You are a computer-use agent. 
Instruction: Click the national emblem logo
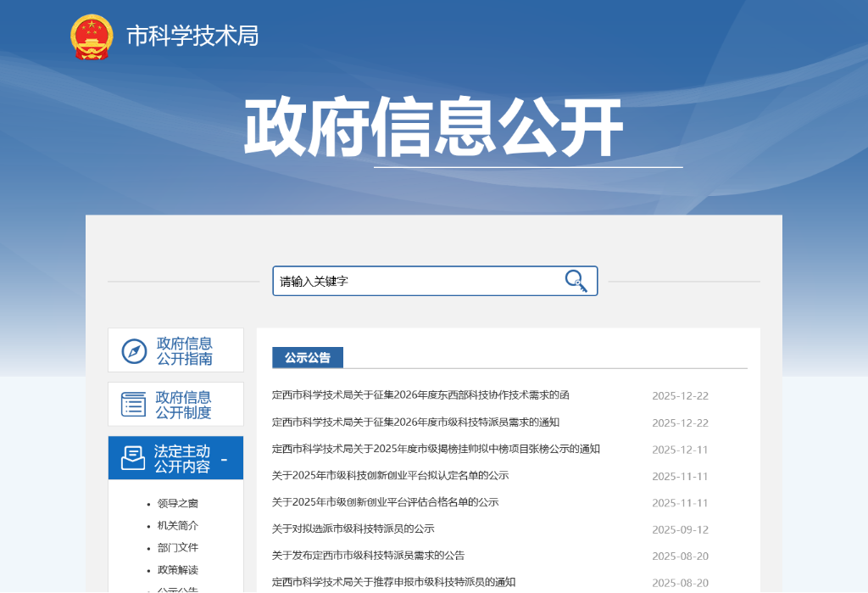tap(92, 36)
